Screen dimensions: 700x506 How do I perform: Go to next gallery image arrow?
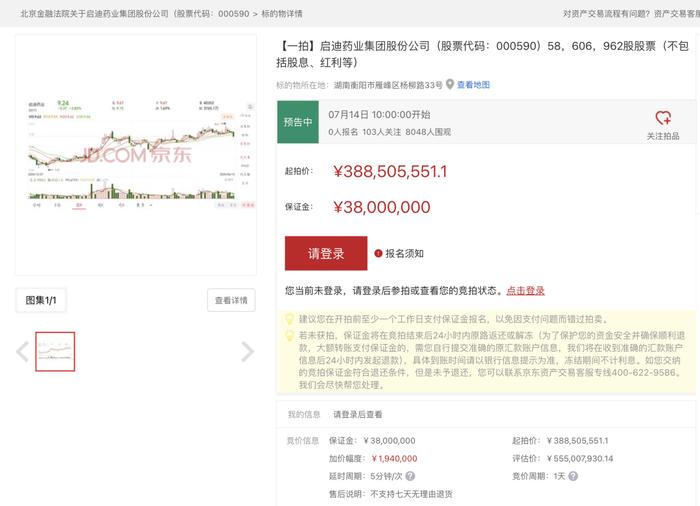(248, 351)
